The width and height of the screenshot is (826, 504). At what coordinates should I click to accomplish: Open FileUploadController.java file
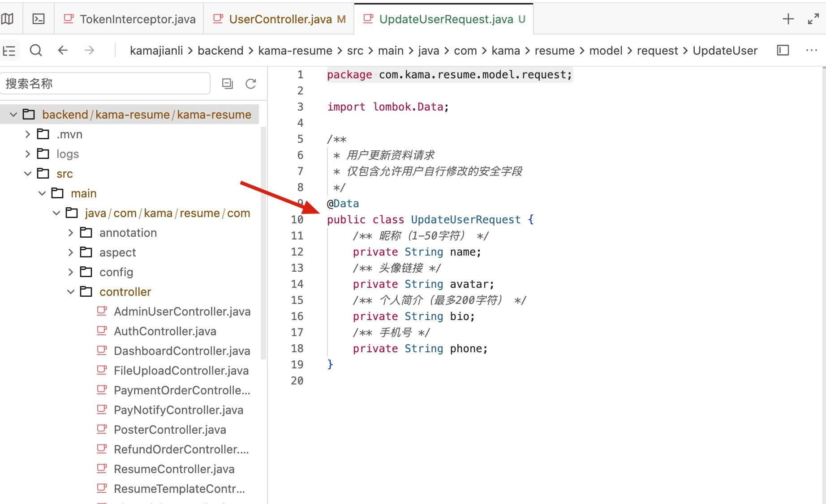(x=181, y=371)
